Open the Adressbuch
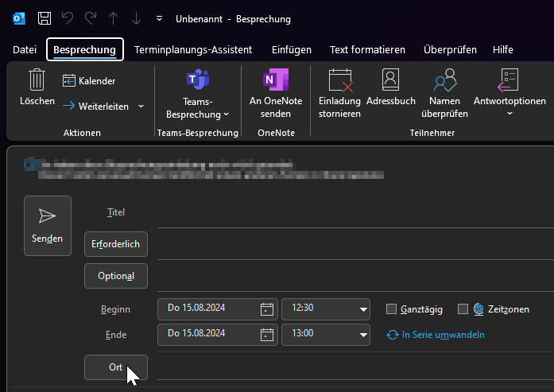 [390, 80]
